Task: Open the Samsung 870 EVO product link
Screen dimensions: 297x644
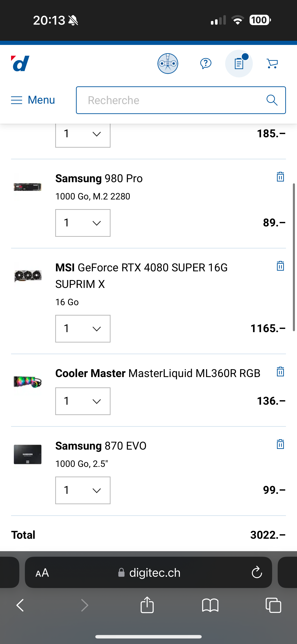Action: [101, 446]
